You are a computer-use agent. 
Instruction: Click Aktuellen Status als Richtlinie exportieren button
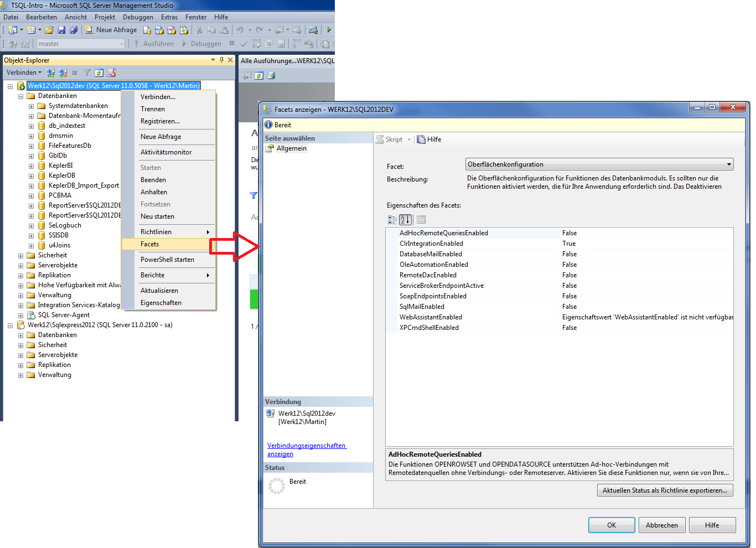(x=665, y=490)
